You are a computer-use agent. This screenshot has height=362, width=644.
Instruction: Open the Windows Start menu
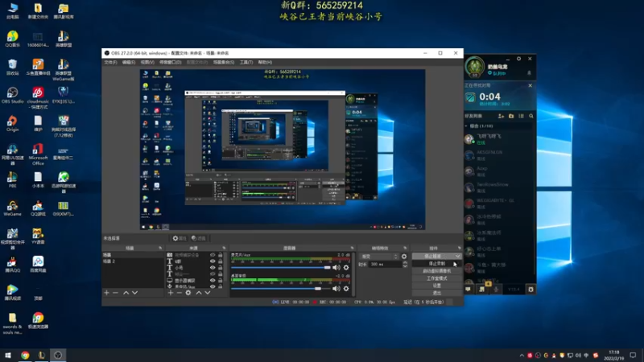pyautogui.click(x=8, y=355)
